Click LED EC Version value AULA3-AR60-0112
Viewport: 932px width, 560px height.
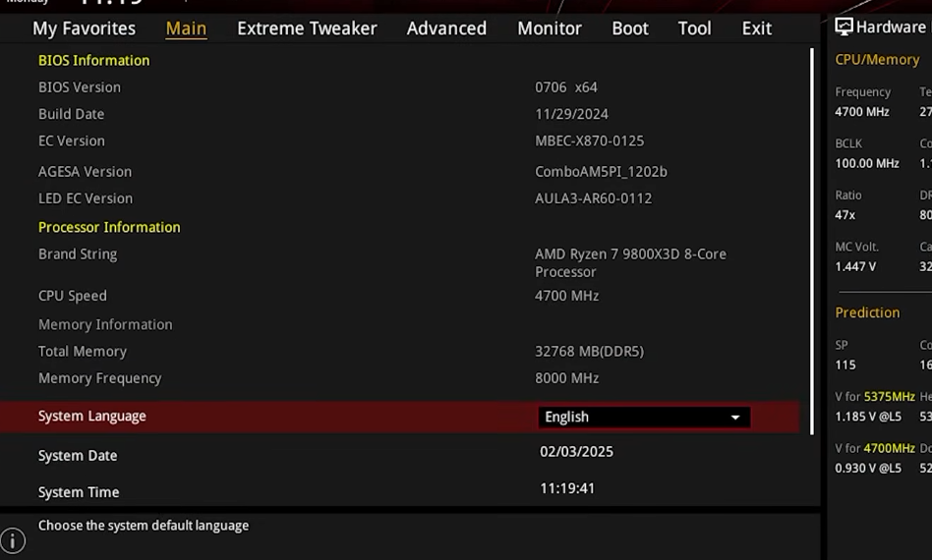593,198
